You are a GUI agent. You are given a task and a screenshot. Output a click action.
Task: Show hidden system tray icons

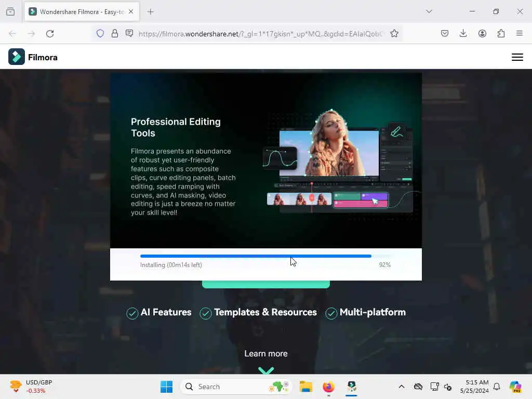[x=402, y=387]
